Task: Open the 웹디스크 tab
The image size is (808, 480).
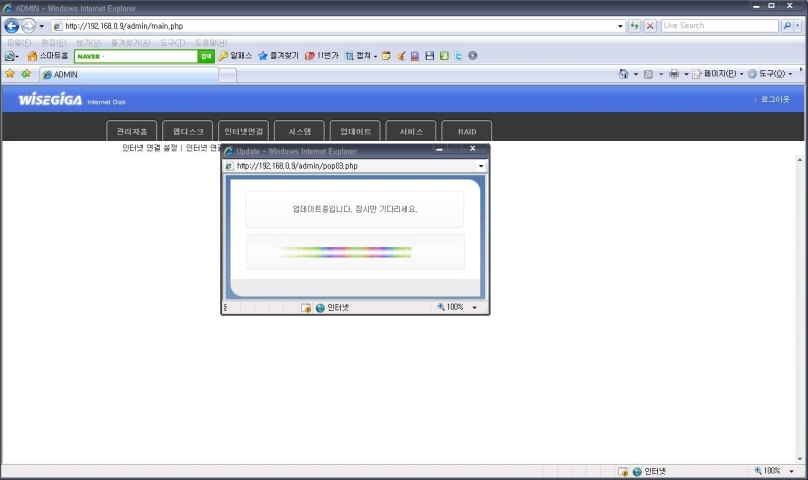Action: [x=187, y=131]
